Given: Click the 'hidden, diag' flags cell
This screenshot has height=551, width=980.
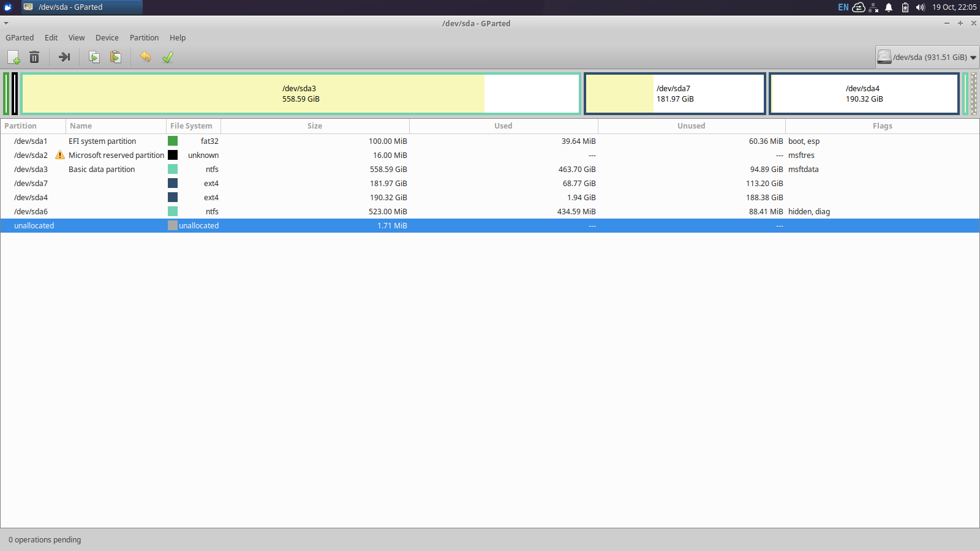Looking at the screenshot, I should 809,211.
